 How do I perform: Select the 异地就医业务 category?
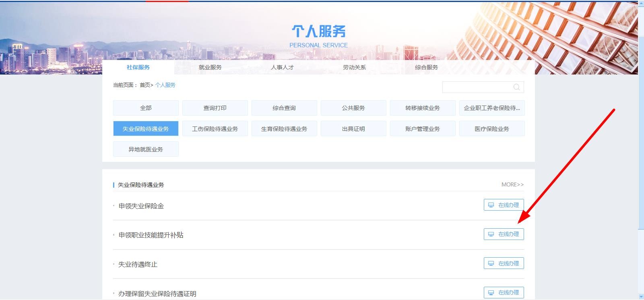click(146, 149)
